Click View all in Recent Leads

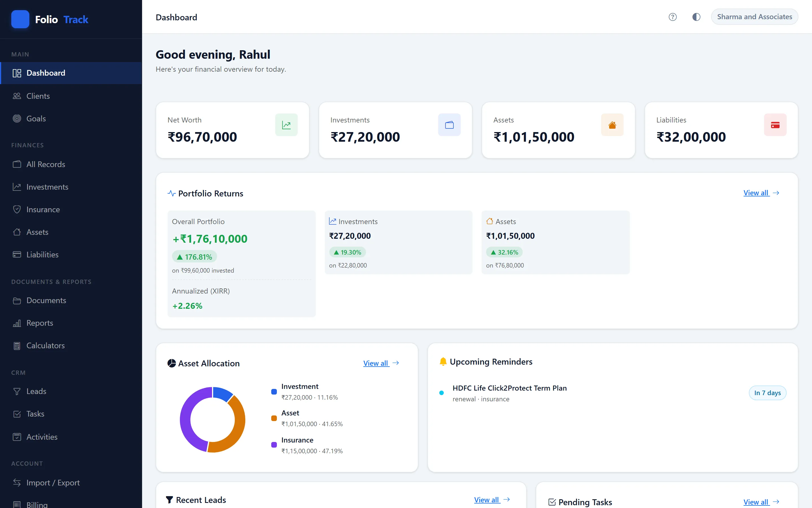tap(492, 500)
